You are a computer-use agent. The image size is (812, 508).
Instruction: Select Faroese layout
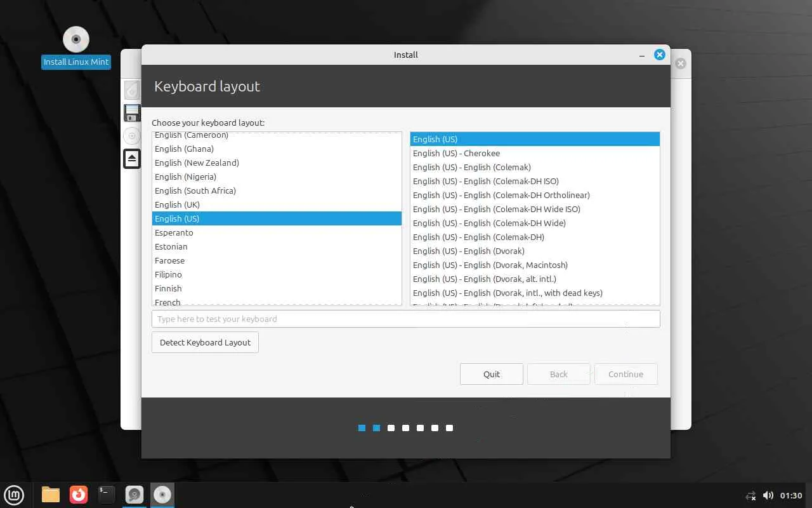(277, 260)
